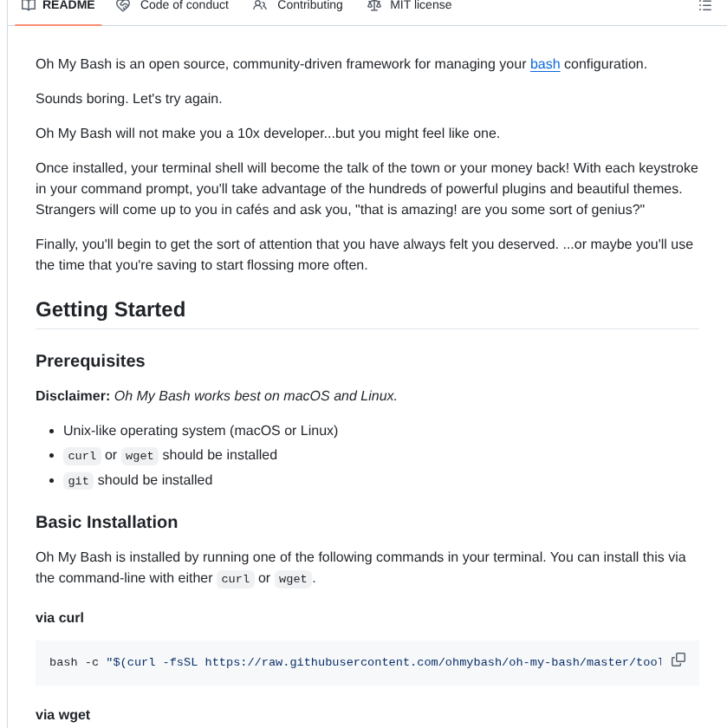Click the git inline code in prerequisites

point(79,481)
